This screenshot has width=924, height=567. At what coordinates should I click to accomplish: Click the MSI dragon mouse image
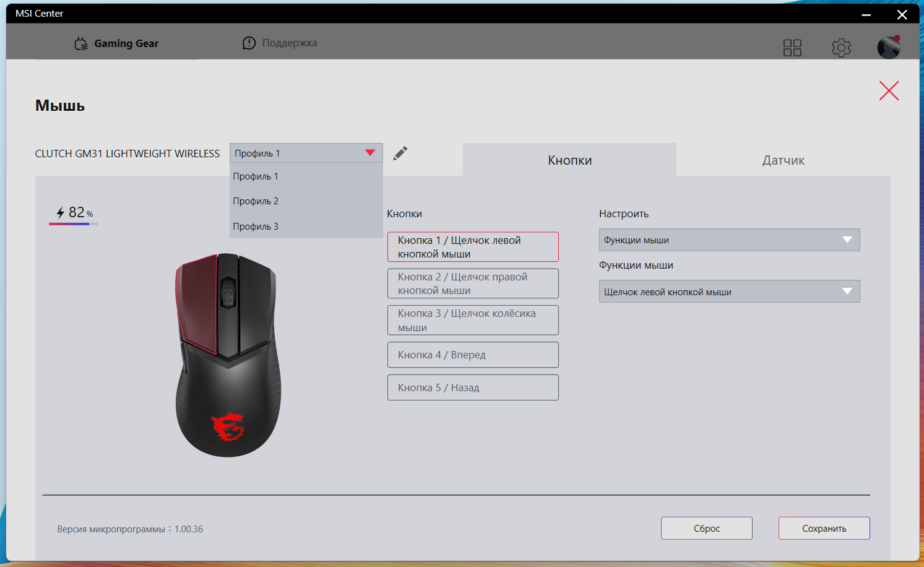click(x=228, y=355)
